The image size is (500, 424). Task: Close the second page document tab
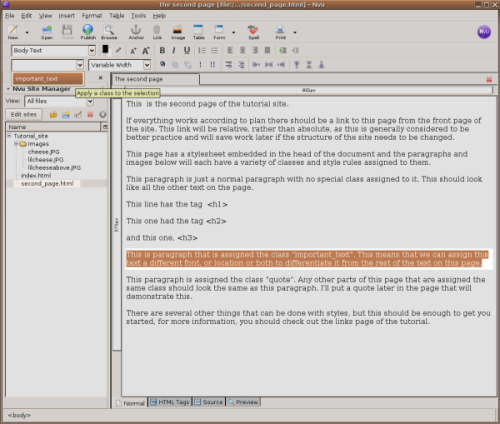coord(489,79)
